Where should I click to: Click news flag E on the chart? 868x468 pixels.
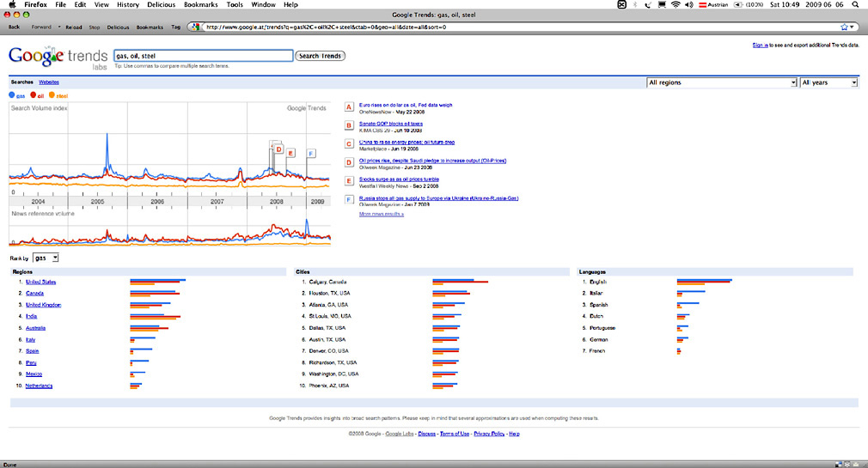(x=291, y=153)
